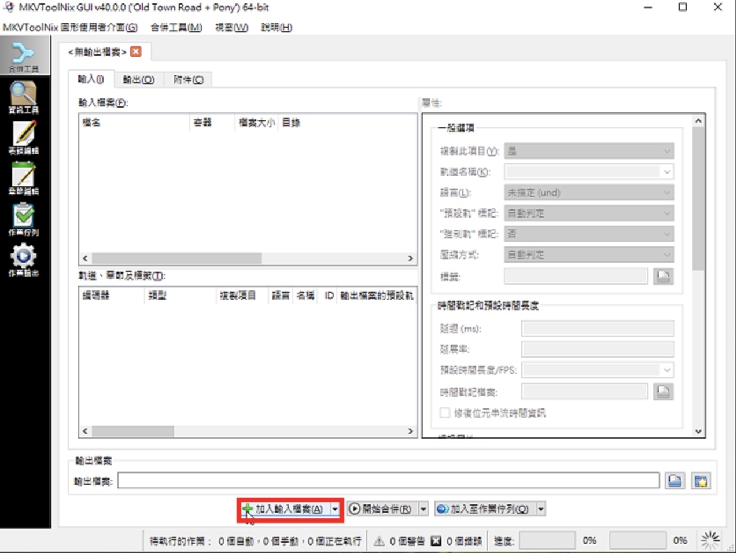Click the error X icon in status bar
The width and height of the screenshot is (737, 560).
(x=436, y=541)
